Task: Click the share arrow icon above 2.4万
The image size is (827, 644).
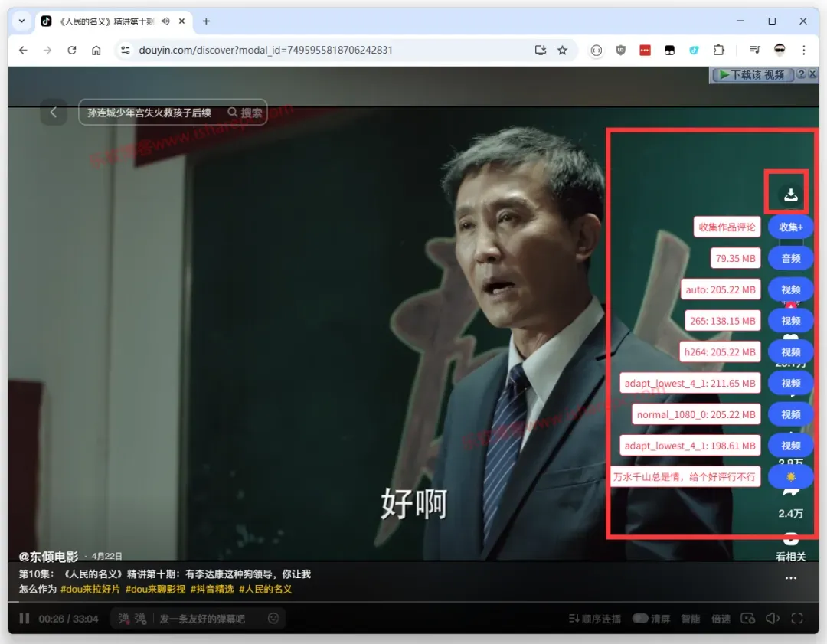Action: coord(790,492)
